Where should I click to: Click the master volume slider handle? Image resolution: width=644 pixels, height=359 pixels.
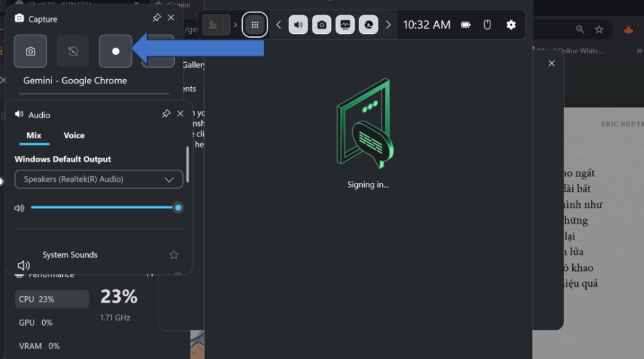[178, 207]
